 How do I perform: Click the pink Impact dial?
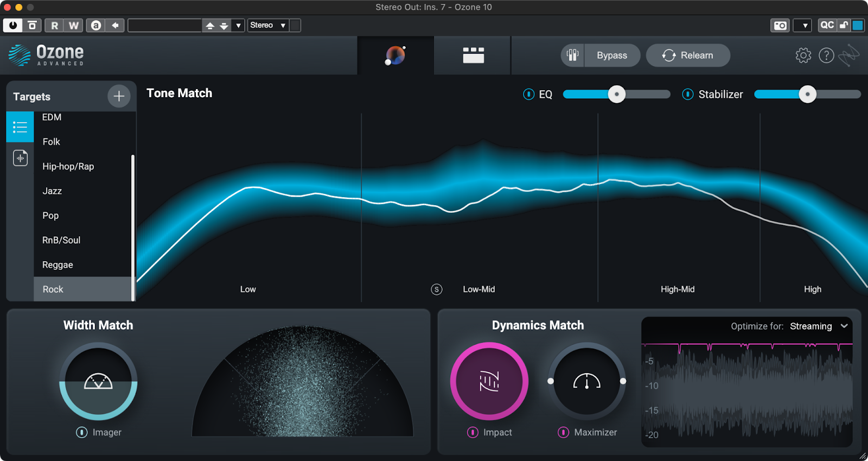coord(489,381)
